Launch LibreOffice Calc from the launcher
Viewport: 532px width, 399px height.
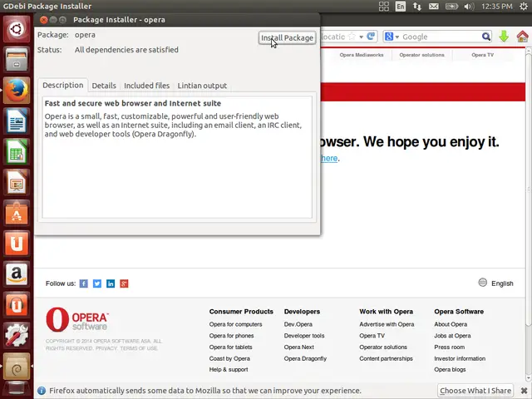[x=17, y=152]
